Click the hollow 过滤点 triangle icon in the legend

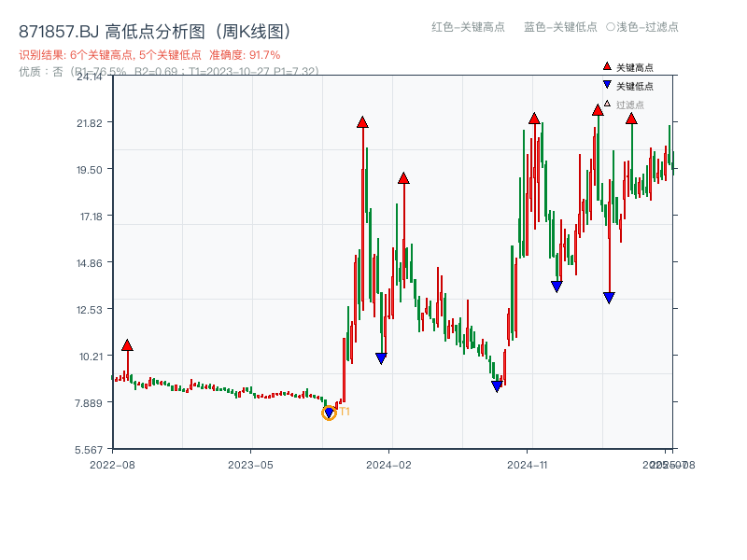pos(606,103)
